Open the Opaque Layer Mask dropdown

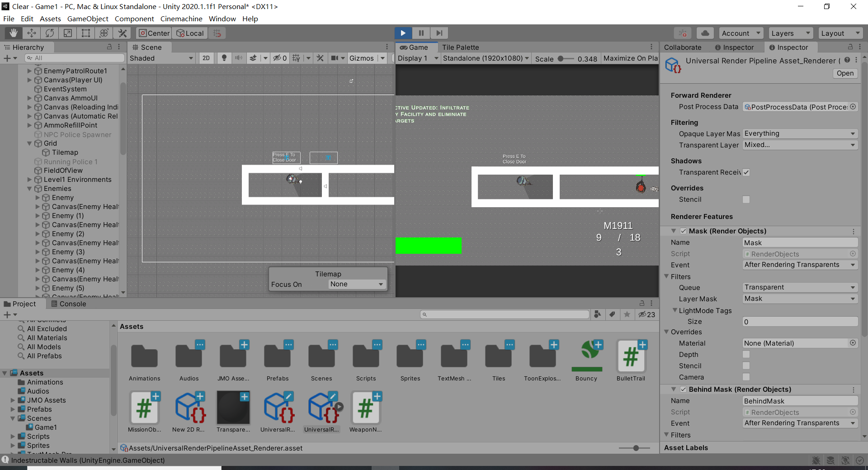800,133
